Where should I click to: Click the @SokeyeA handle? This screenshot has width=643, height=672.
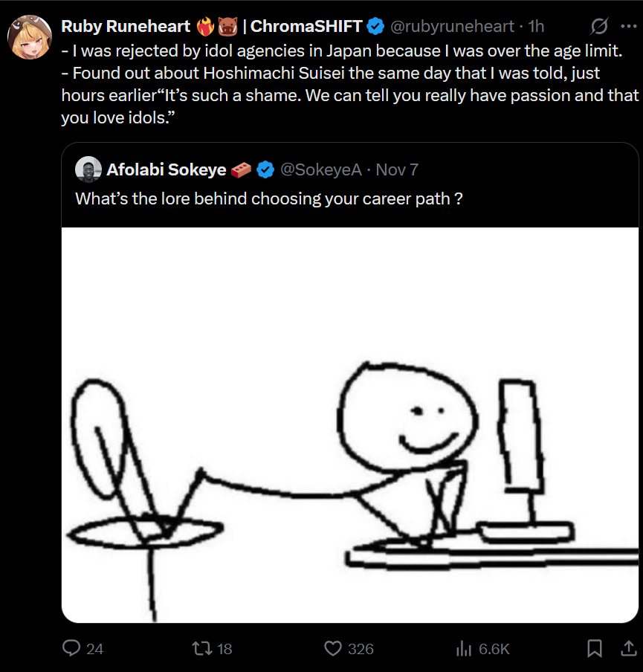(x=320, y=169)
